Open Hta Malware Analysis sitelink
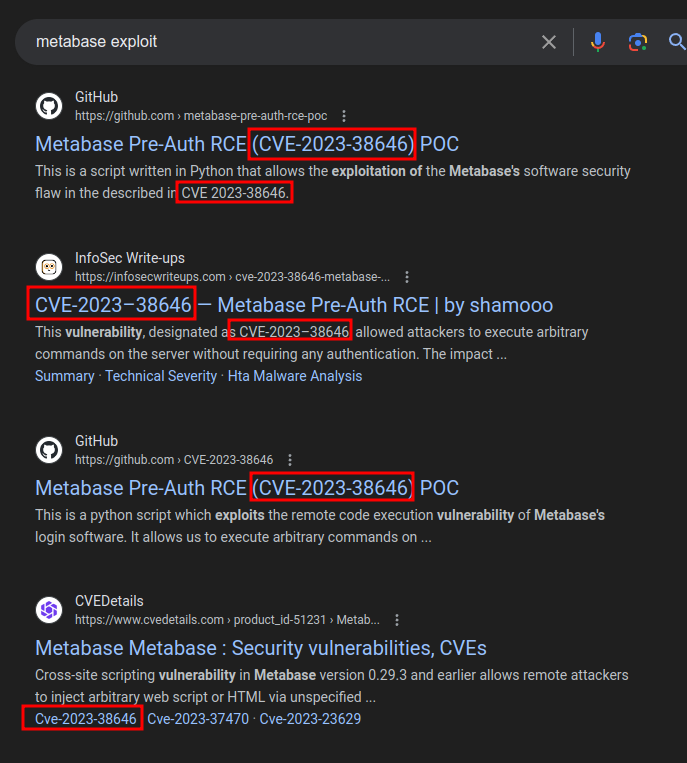 coord(295,376)
